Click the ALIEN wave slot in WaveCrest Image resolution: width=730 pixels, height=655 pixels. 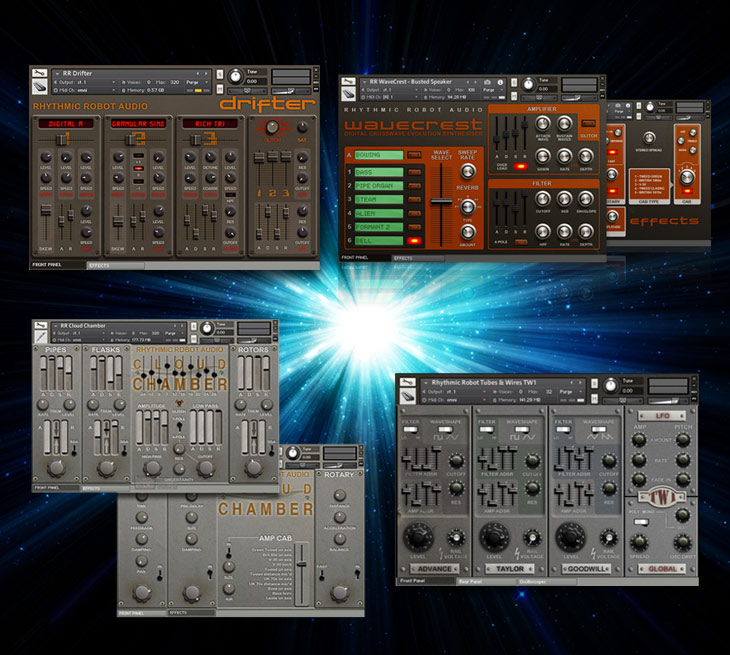coord(379,213)
